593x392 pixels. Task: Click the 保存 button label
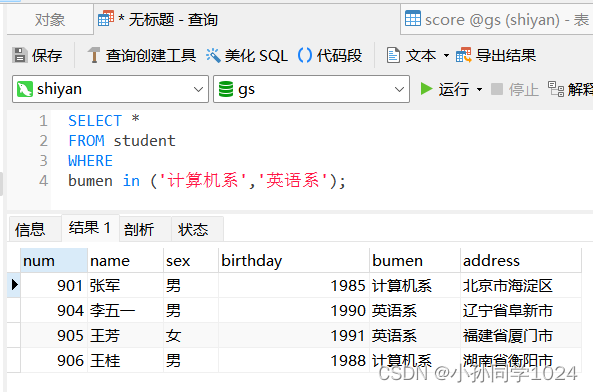47,56
